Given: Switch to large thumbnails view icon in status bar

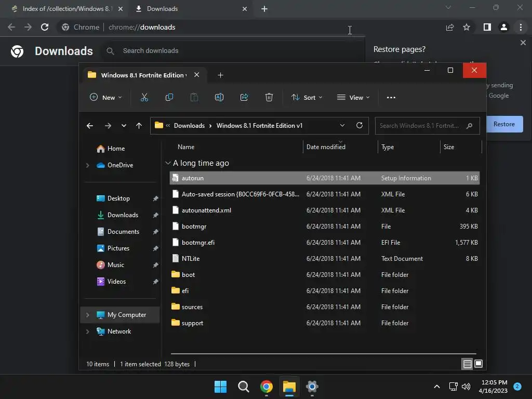Looking at the screenshot, I should click(x=478, y=364).
